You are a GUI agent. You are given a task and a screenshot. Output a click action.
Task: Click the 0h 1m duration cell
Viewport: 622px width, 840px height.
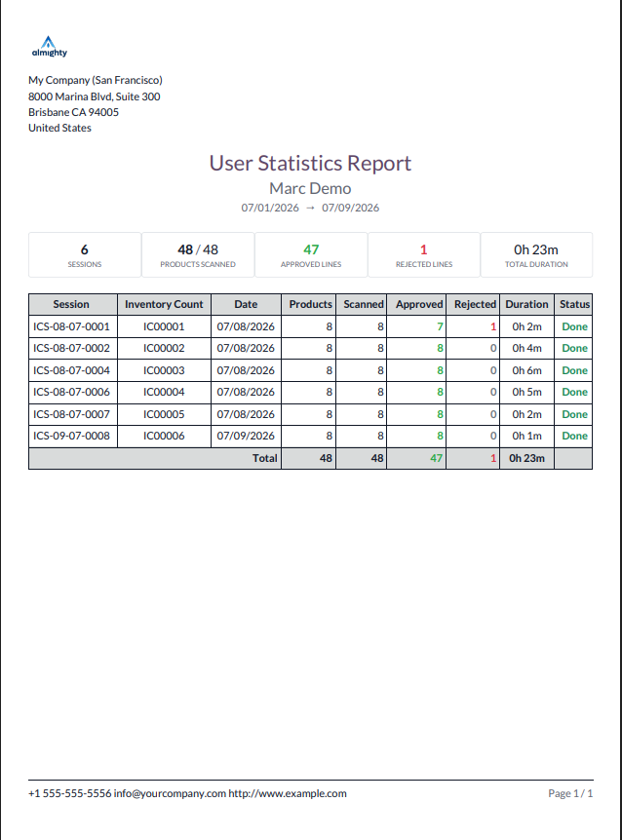pyautogui.click(x=527, y=436)
